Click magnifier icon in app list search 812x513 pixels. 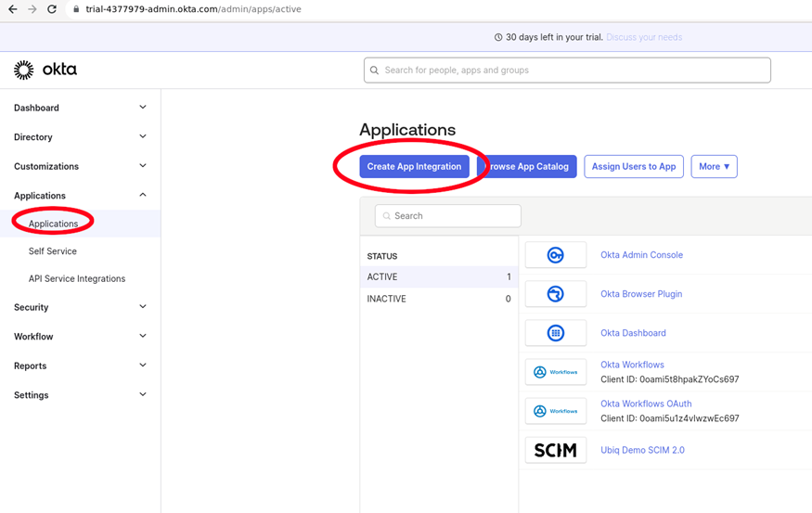[x=386, y=216]
